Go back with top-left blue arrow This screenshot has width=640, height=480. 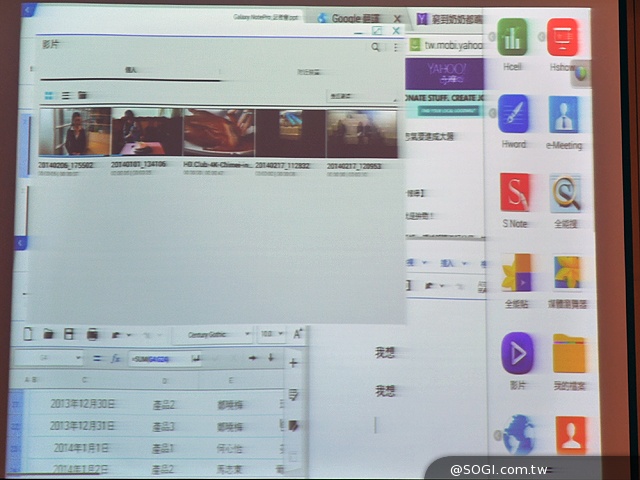[29, 11]
